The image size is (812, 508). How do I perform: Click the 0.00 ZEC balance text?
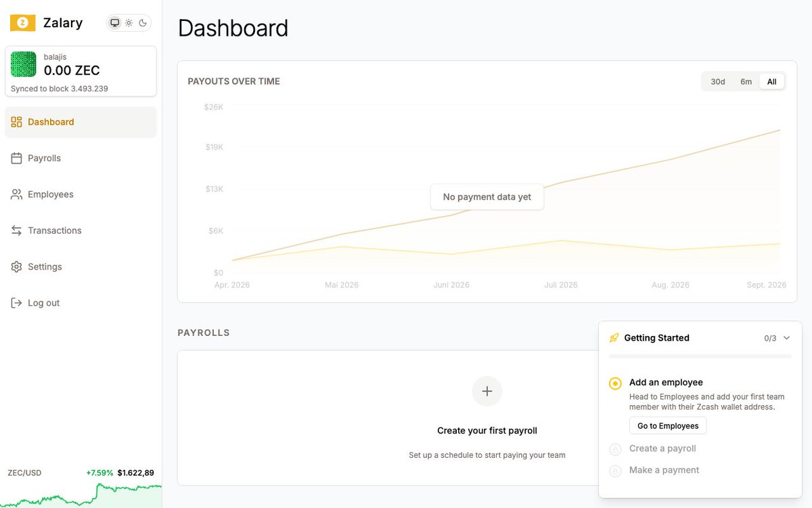click(x=72, y=70)
